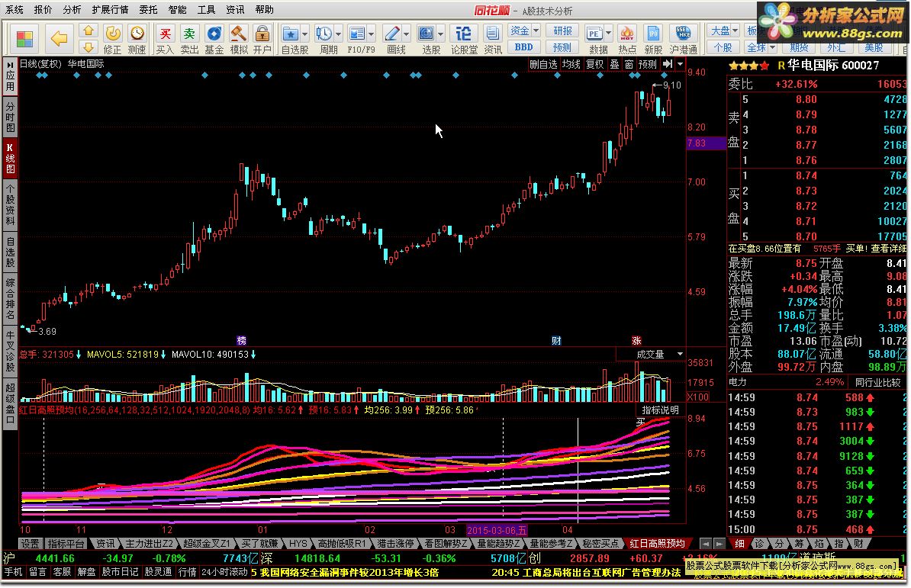The image size is (911, 588).
Task: Open the 基金 fund icon
Action: pos(214,34)
